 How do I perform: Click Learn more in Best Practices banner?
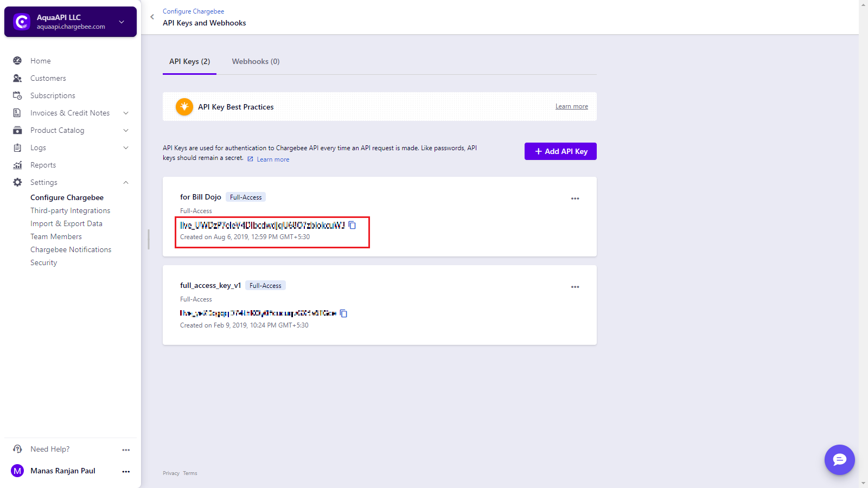point(572,106)
